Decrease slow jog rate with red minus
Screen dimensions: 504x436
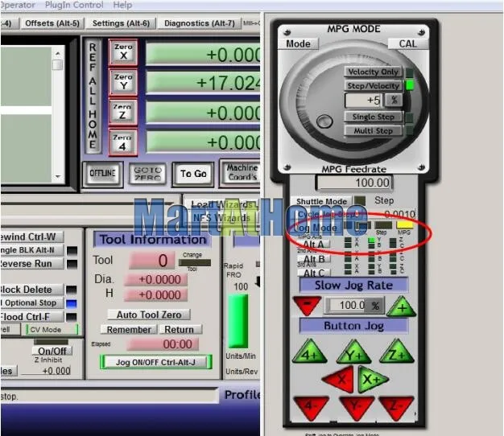[x=307, y=305]
